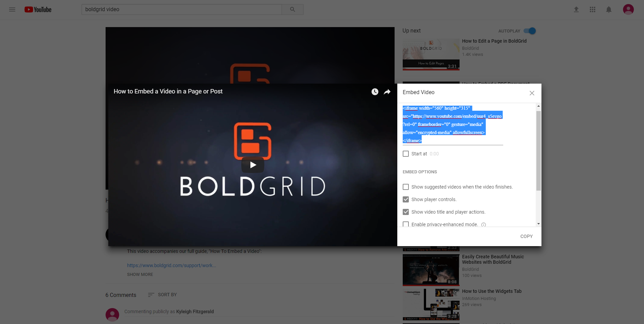Click SHOW MORE under description
This screenshot has width=644, height=324.
tap(140, 275)
